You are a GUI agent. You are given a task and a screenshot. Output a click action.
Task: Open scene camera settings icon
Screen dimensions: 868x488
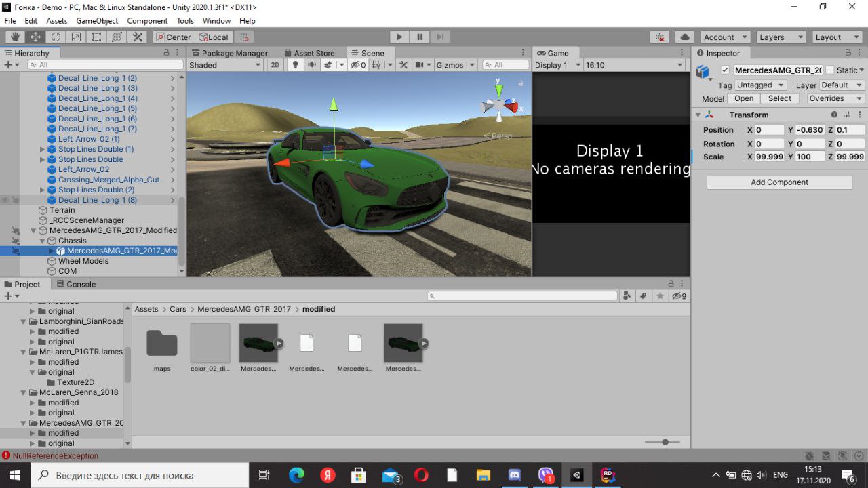[420, 65]
